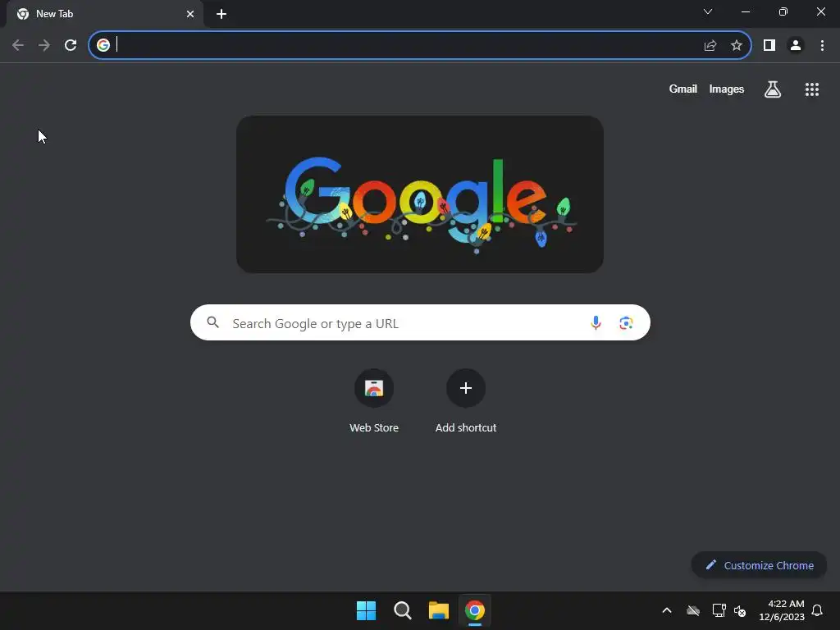Screen dimensions: 840x630
Task: Click Chrome icon in taskbar
Action: [475, 610]
